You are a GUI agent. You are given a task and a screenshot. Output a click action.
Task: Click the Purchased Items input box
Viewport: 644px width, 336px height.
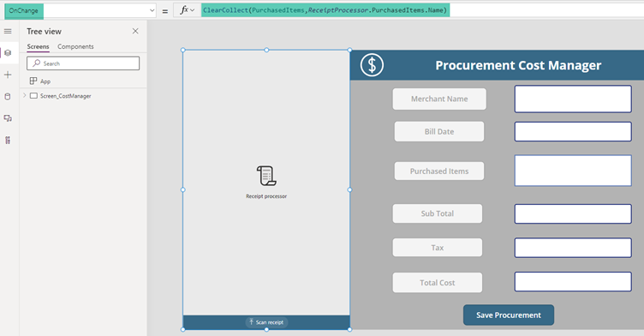click(x=573, y=171)
